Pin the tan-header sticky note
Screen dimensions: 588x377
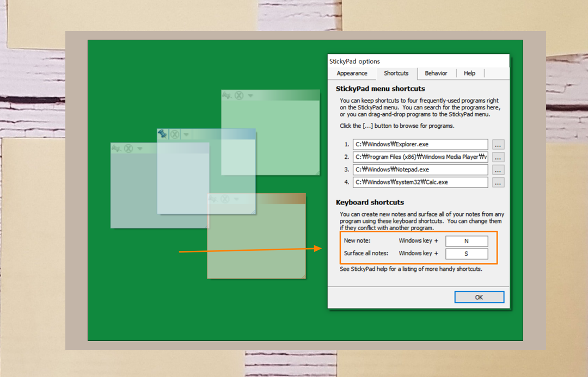pyautogui.click(x=213, y=199)
